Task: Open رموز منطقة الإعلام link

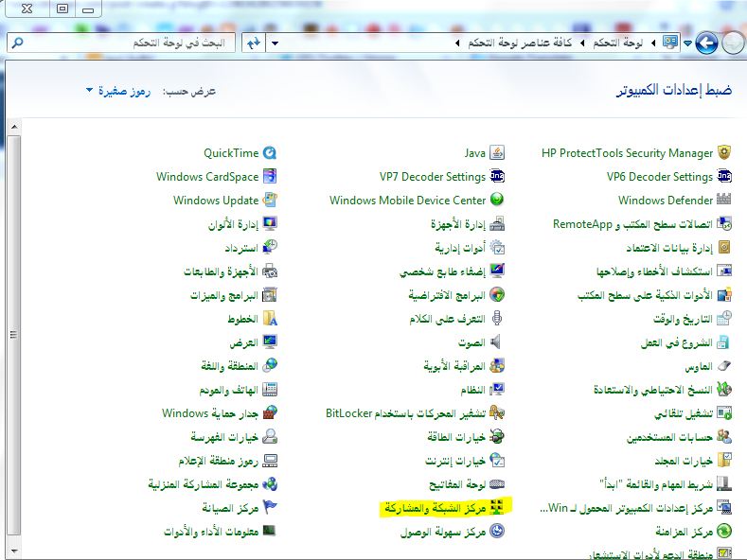Action: [x=218, y=461]
